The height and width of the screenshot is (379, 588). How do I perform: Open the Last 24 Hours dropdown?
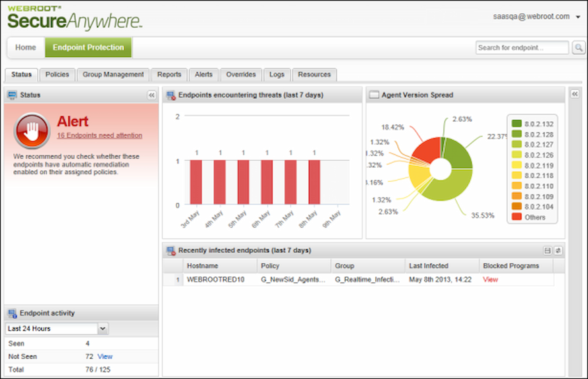(x=103, y=328)
